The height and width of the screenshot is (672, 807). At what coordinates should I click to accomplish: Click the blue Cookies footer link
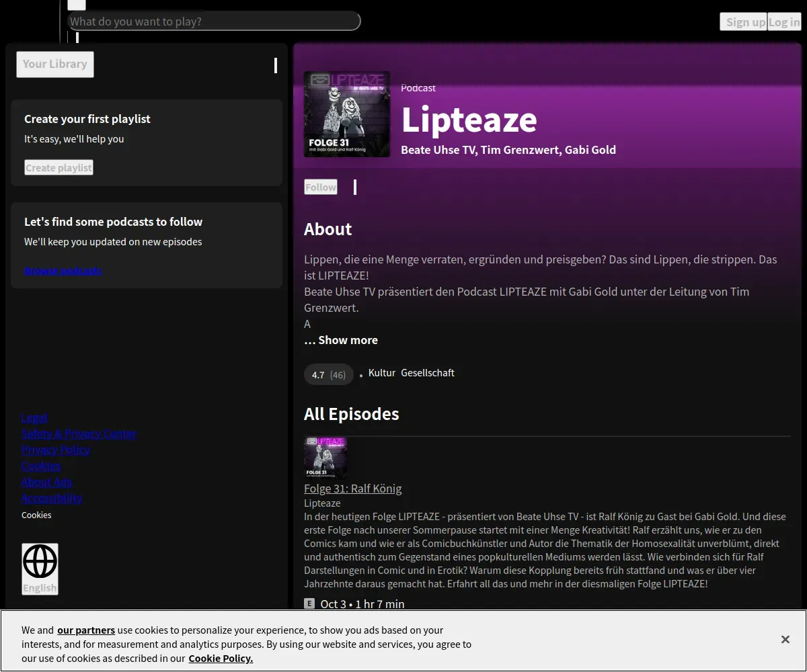(x=41, y=466)
